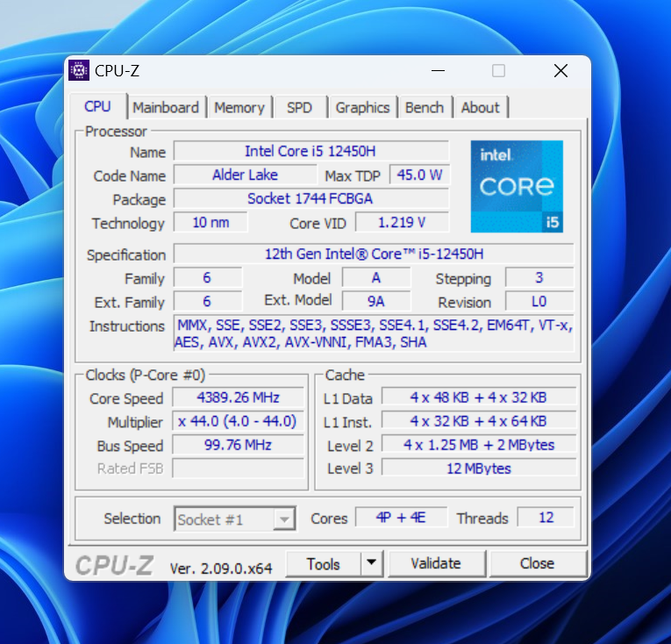Click the Multiplier value 'x 44.0 (4.0 - 44.0)'
This screenshot has height=644, width=671.
coord(238,421)
